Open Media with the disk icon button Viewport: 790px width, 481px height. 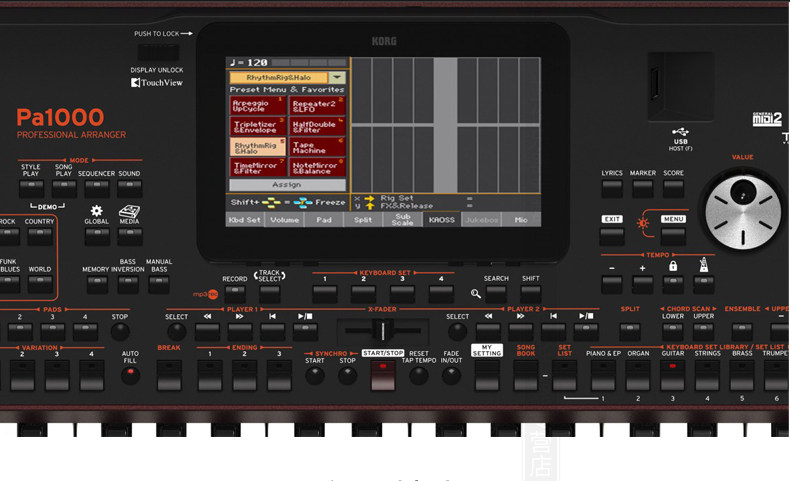click(129, 236)
